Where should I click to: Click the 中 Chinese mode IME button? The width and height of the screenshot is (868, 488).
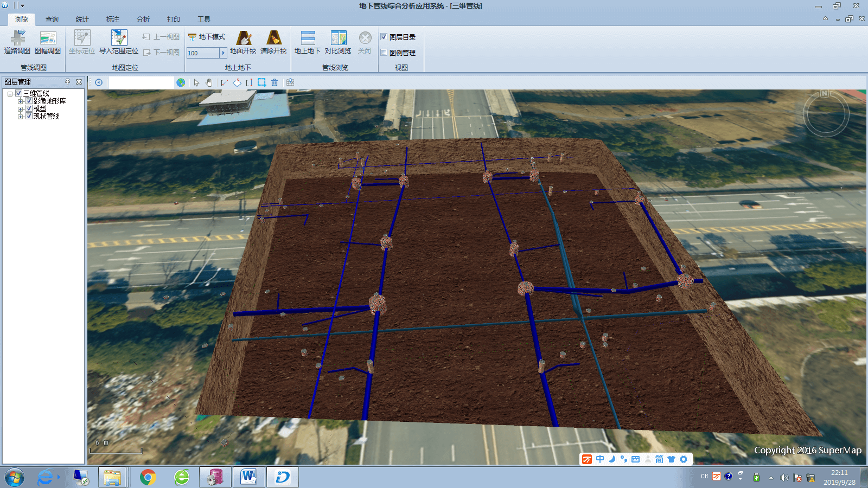[x=600, y=459]
